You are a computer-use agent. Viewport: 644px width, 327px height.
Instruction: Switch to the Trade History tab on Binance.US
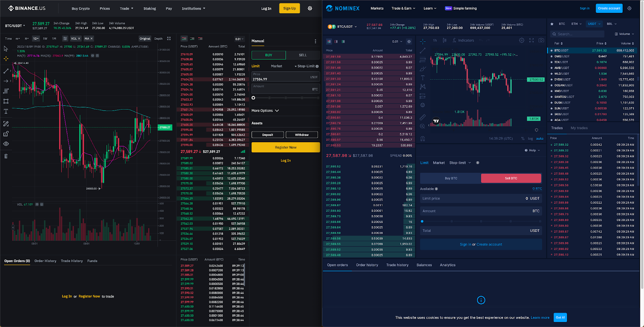72,261
